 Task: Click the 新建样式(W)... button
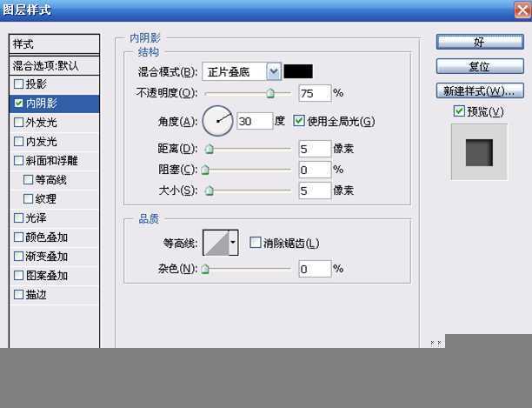pos(480,90)
